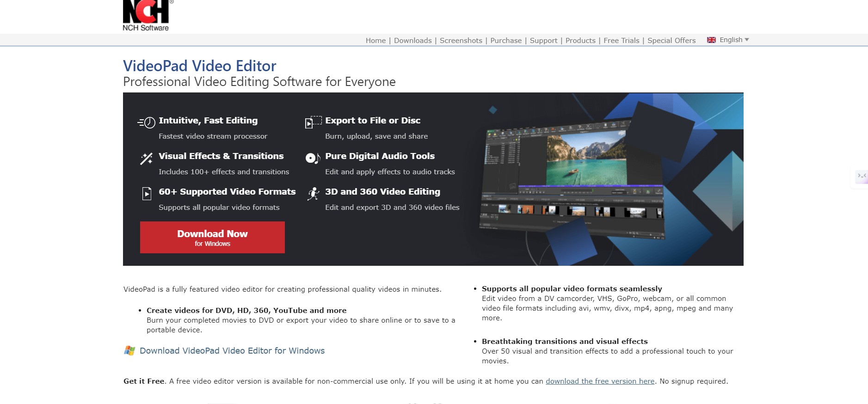Open the Special Offers menu item
The height and width of the screenshot is (404, 868).
tap(671, 41)
